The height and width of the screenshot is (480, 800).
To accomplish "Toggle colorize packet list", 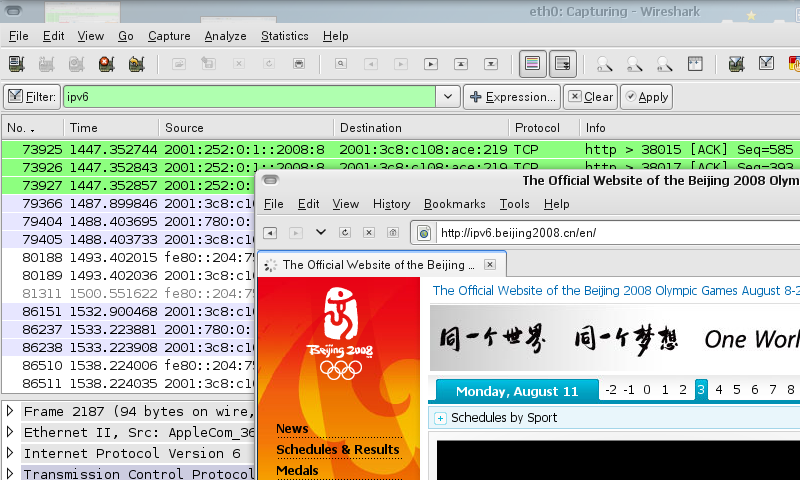I will (533, 64).
